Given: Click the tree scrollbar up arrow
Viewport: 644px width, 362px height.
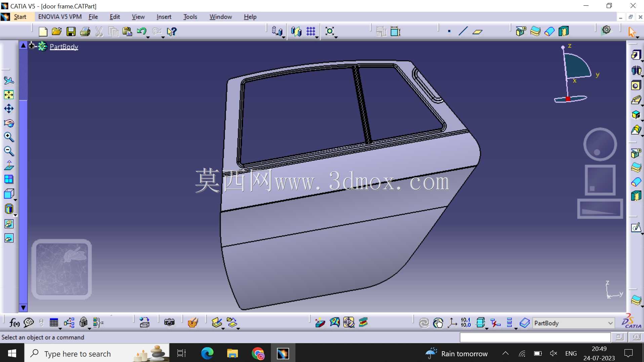Looking at the screenshot, I should click(23, 45).
